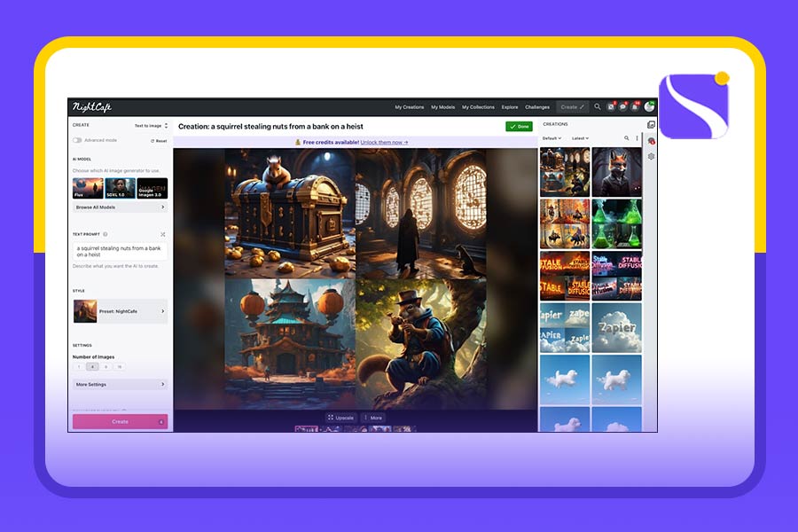Viewport: 798px width, 532px height.
Task: Expand the Default filter dropdown in Creations
Action: (552, 138)
